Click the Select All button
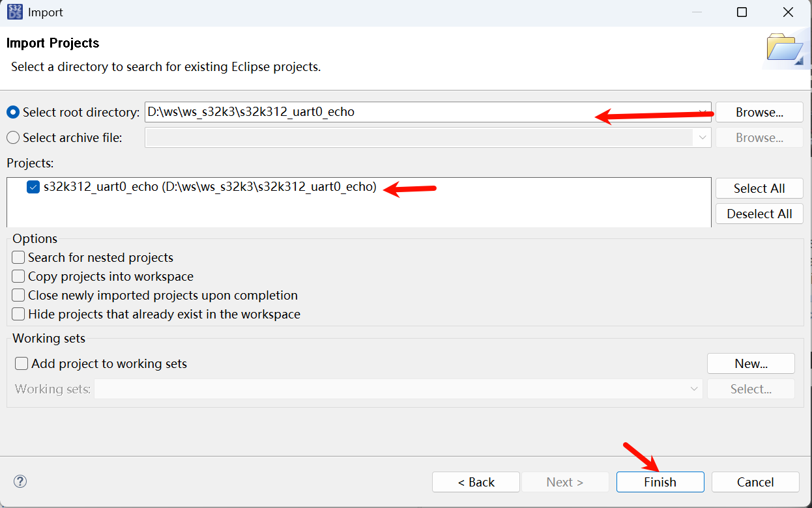Screen dimensions: 812x508 [x=759, y=188]
